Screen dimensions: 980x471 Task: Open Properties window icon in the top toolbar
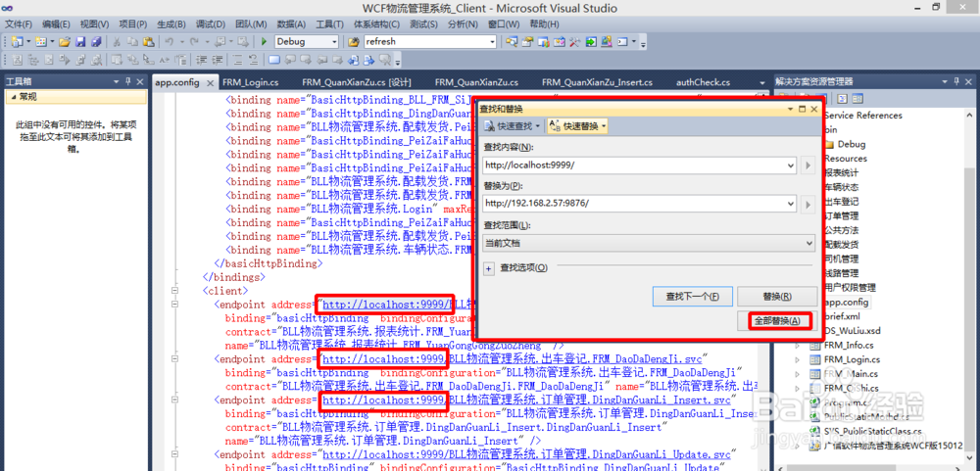[527, 42]
